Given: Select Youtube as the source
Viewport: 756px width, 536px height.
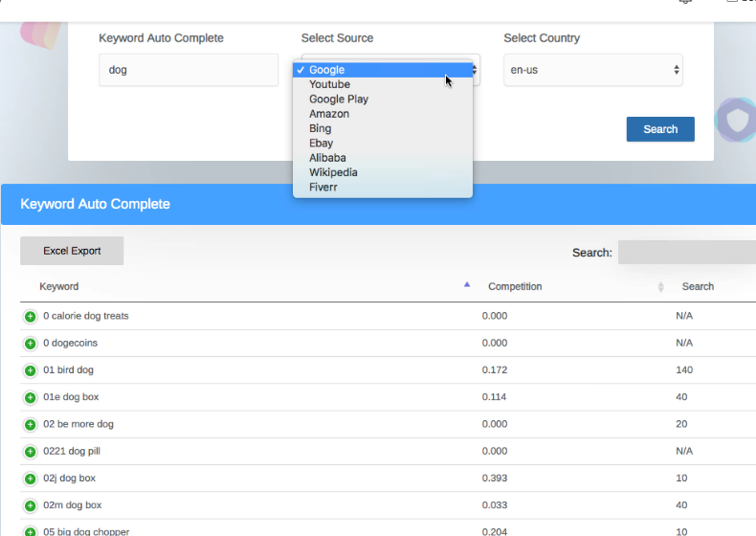Looking at the screenshot, I should tap(383, 84).
